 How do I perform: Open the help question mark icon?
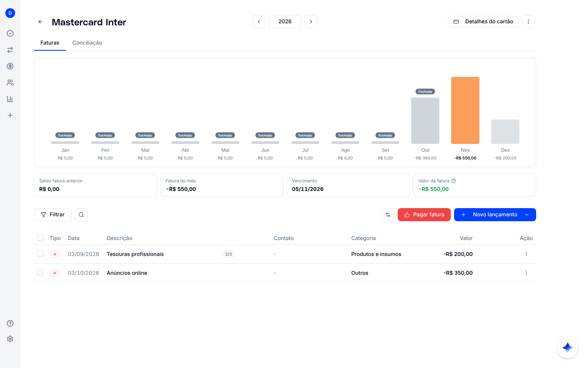coord(10,323)
